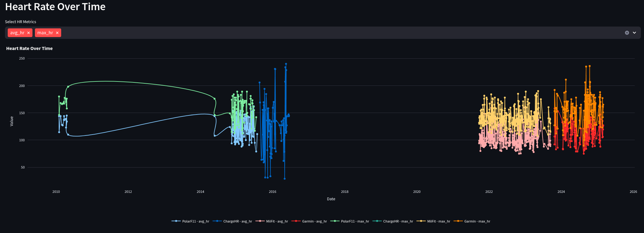The height and width of the screenshot is (233, 644).
Task: Click the max_hr tag label
Action: coord(45,33)
